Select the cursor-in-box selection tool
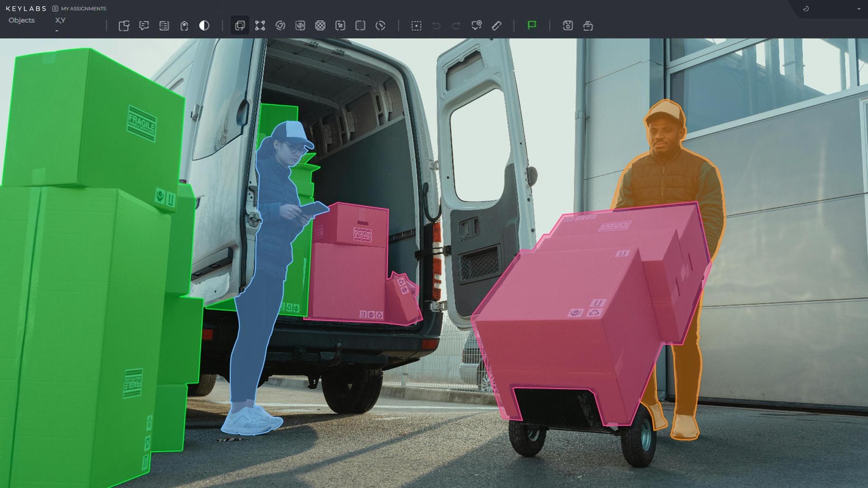 pos(340,26)
